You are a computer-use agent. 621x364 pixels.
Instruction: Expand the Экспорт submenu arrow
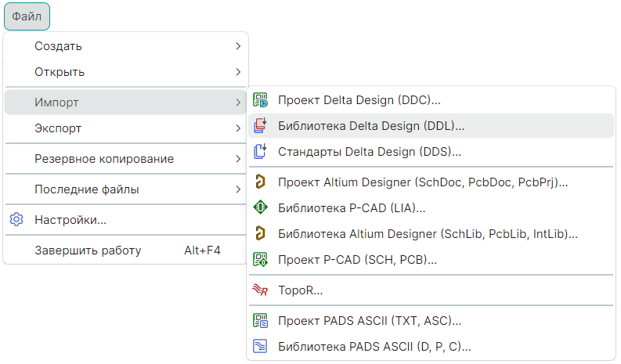[237, 128]
